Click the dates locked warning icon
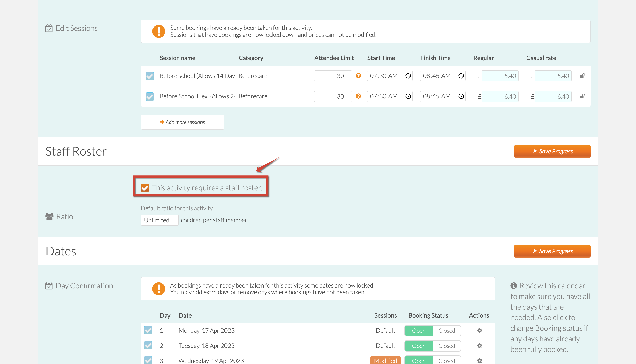Screen dimensions: 636x364 [159, 289]
